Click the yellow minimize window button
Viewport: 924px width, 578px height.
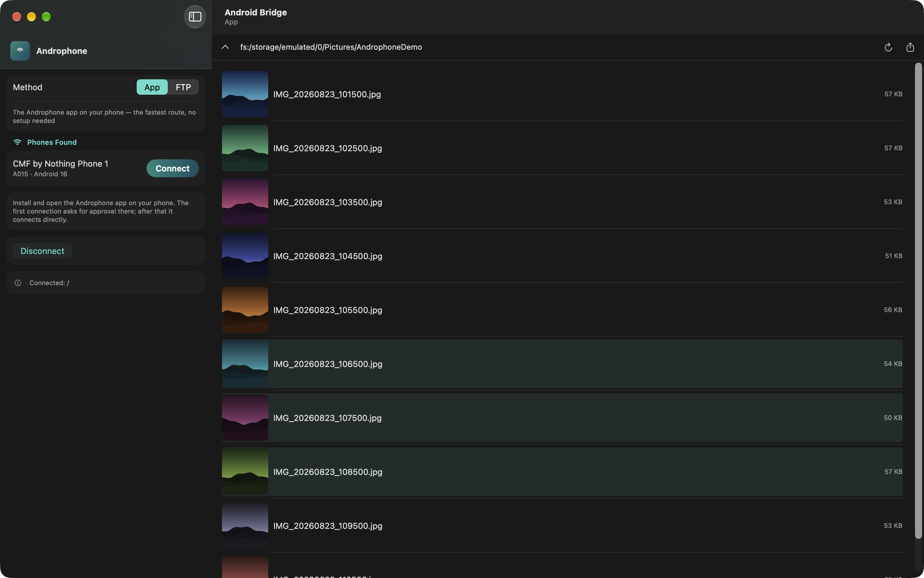click(x=31, y=16)
